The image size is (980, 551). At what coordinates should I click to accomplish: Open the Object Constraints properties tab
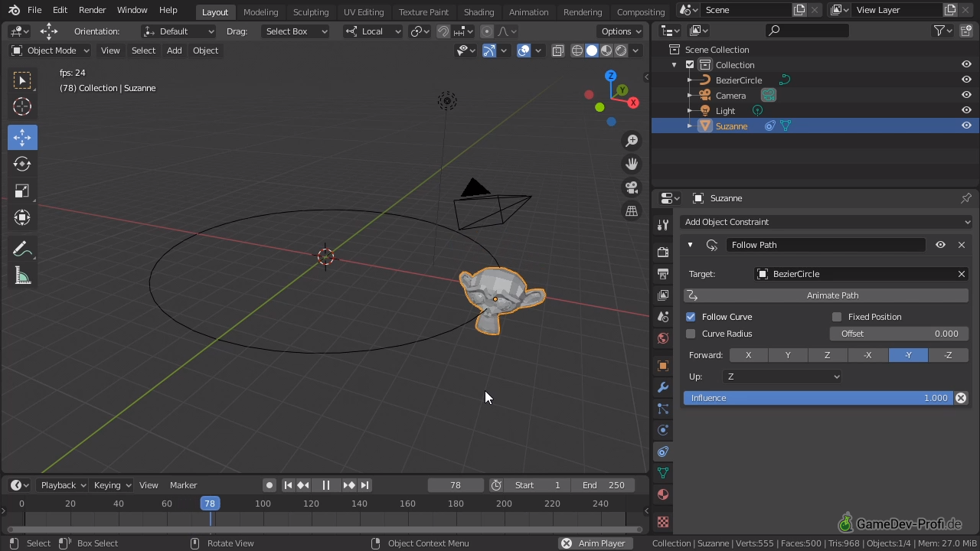point(663,451)
